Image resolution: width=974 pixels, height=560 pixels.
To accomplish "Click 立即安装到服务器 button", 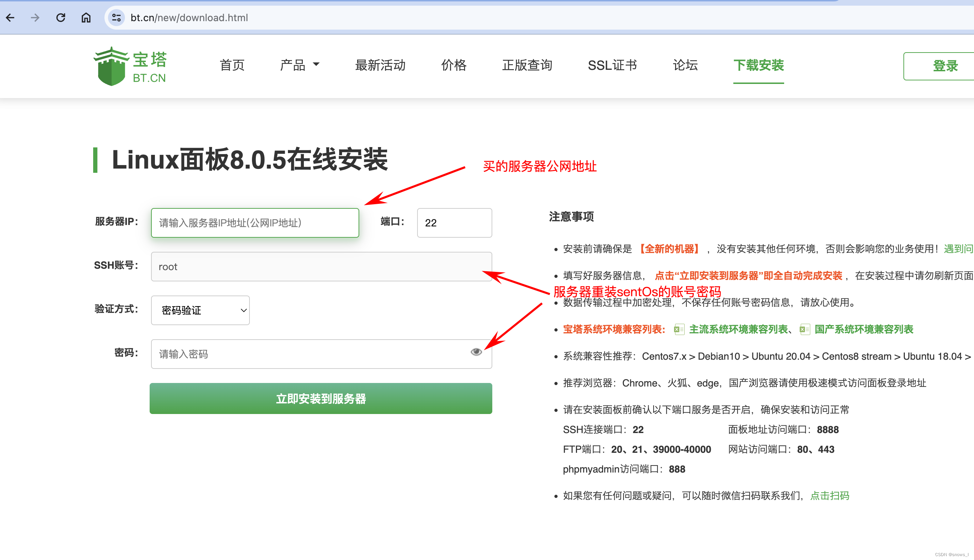I will [321, 398].
